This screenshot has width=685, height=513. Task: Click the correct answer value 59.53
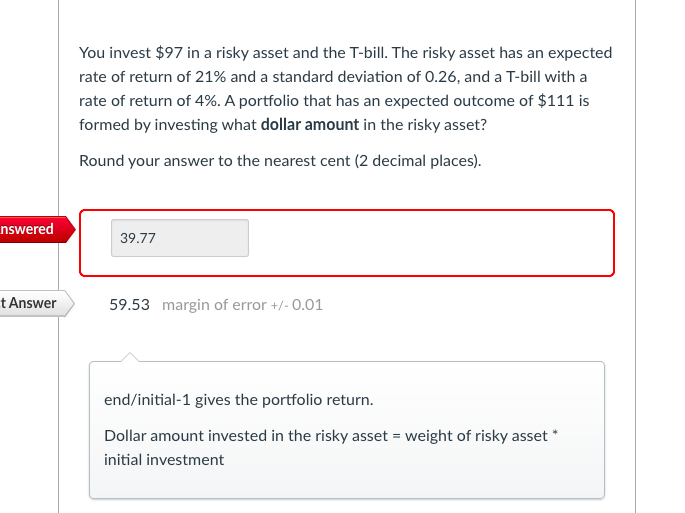(129, 305)
